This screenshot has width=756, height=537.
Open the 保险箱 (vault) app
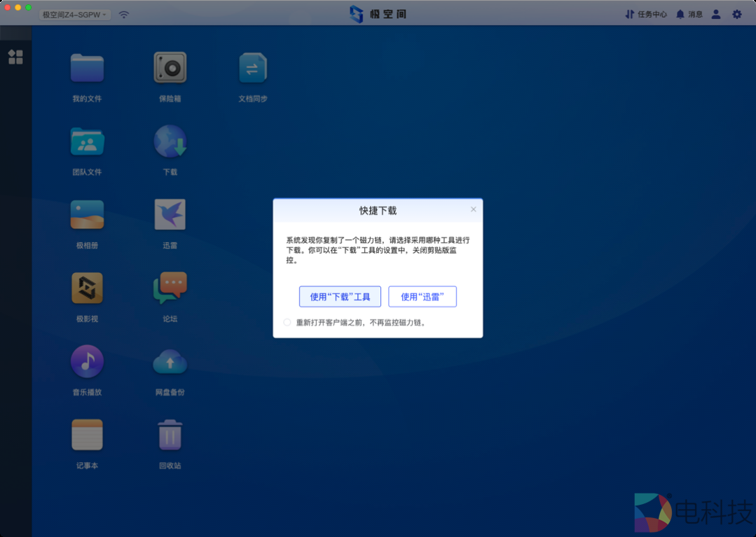170,68
